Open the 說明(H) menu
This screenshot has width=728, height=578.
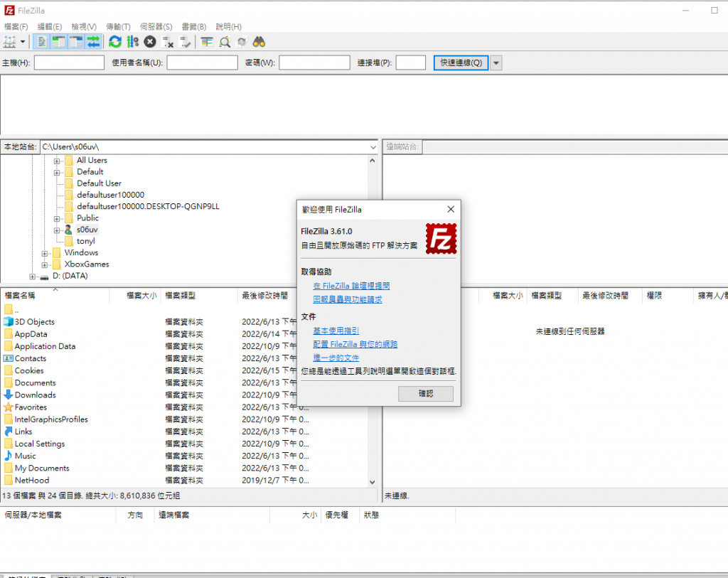point(228,27)
